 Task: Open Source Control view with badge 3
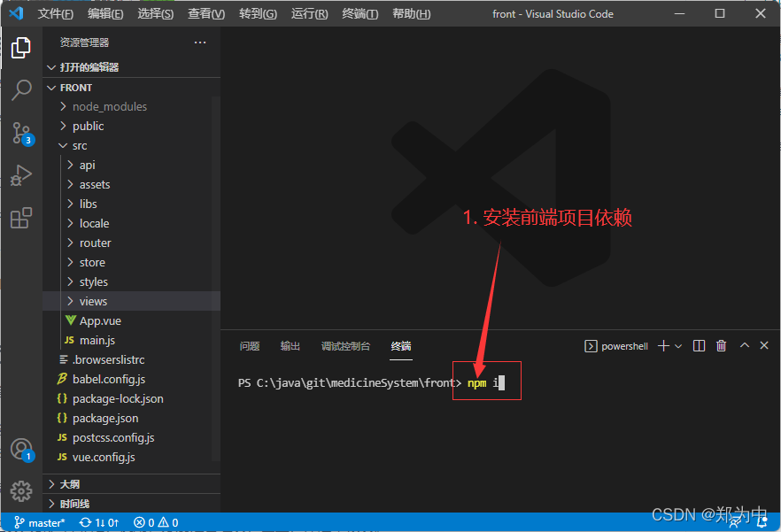[22, 134]
